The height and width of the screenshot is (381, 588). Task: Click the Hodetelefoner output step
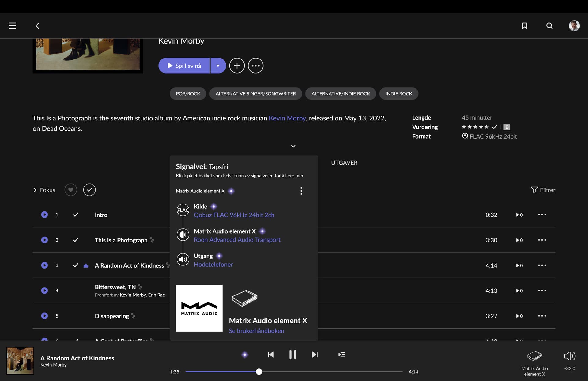(x=213, y=264)
